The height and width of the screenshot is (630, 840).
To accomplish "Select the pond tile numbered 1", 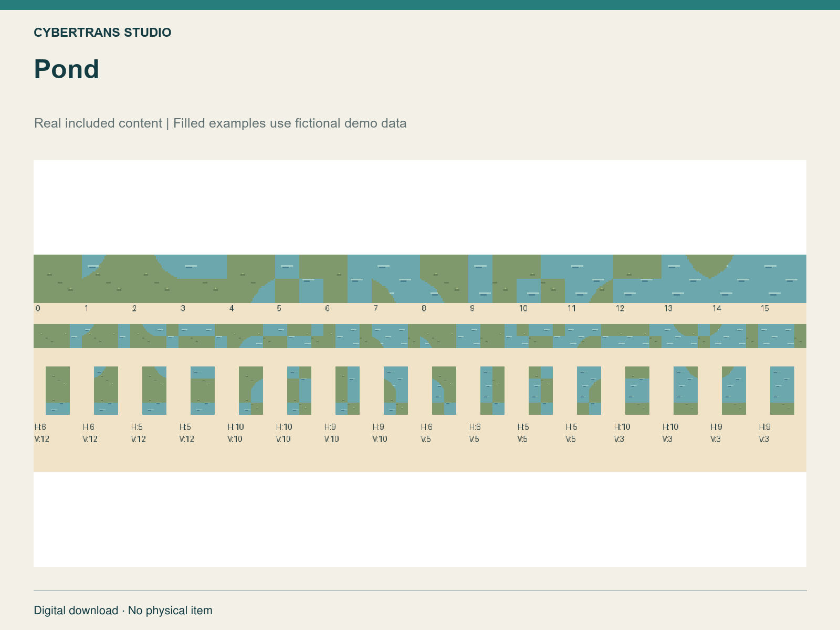I will [x=106, y=279].
